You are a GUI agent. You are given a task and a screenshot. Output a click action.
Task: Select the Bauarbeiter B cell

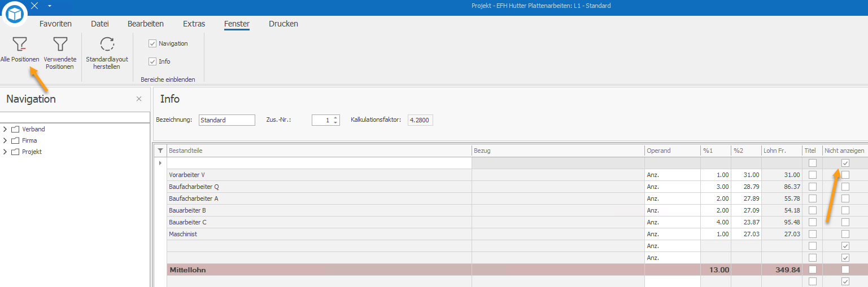[x=319, y=210]
